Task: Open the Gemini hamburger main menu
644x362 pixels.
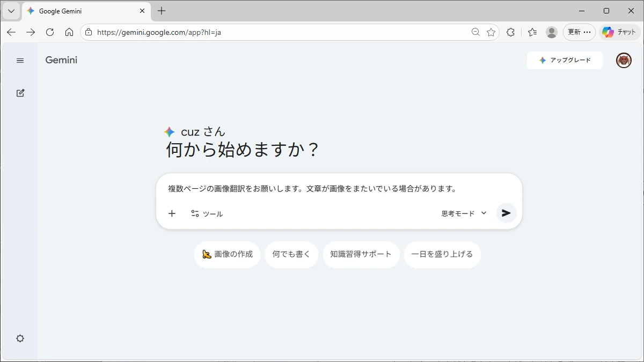Action: [x=20, y=61]
